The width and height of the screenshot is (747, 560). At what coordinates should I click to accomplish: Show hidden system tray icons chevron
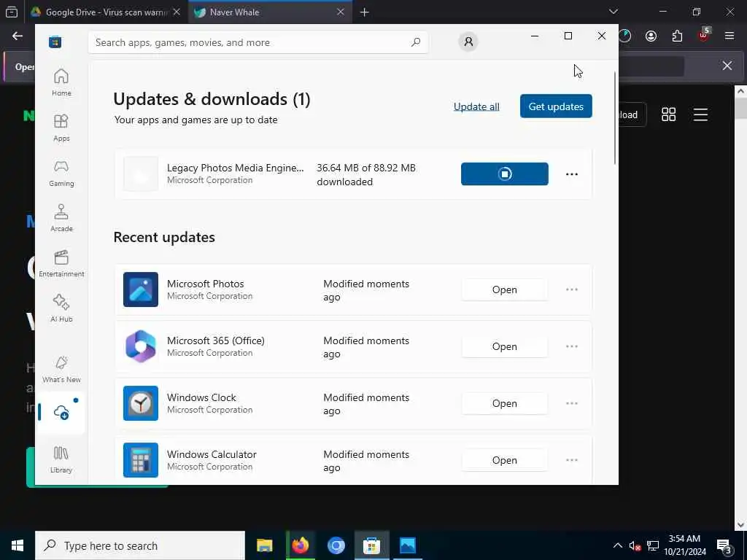point(617,545)
